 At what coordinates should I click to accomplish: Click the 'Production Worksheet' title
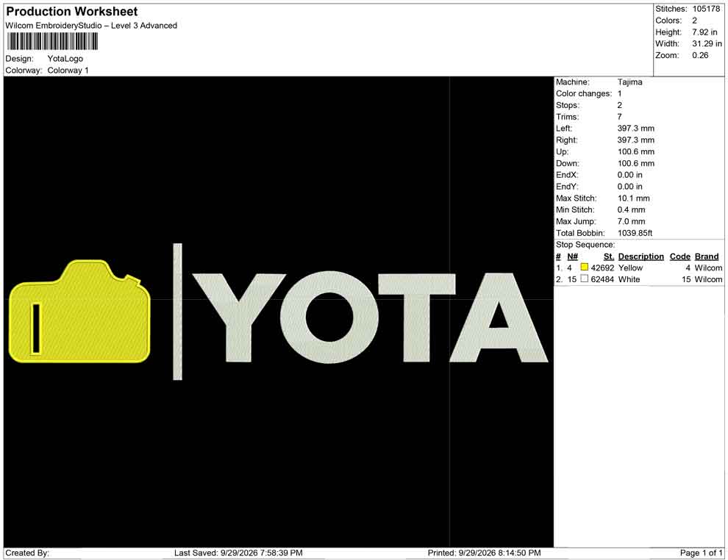[x=72, y=12]
